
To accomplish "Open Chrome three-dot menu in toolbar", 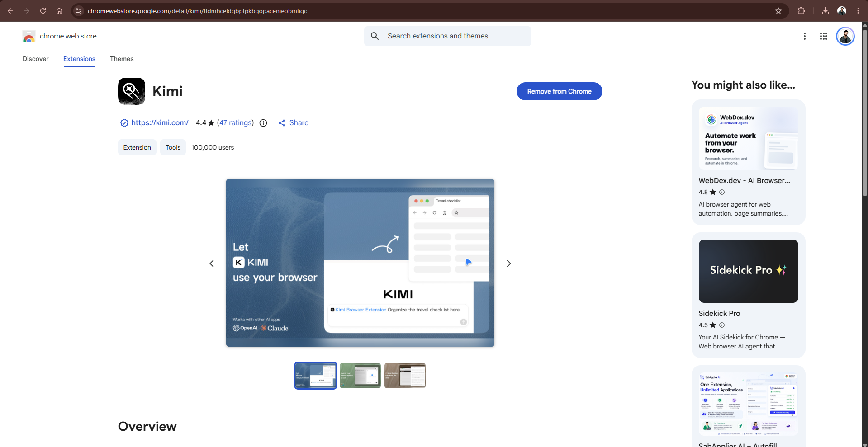I will pyautogui.click(x=858, y=11).
